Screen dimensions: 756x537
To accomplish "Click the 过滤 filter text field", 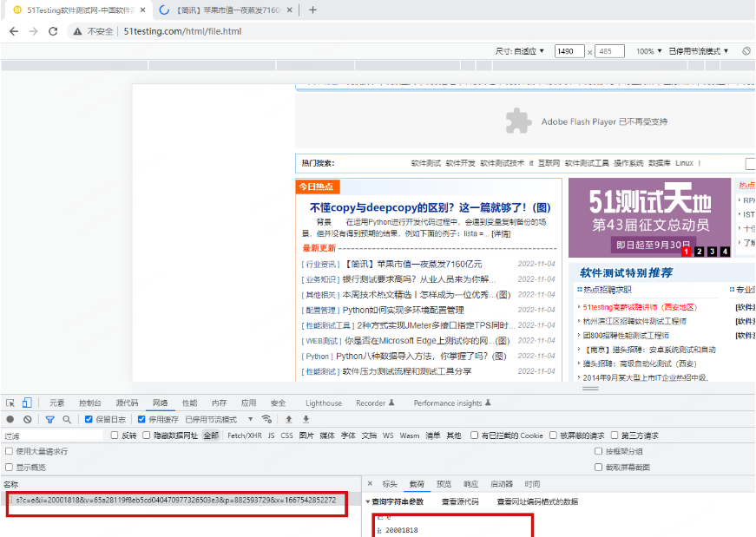I will point(53,435).
